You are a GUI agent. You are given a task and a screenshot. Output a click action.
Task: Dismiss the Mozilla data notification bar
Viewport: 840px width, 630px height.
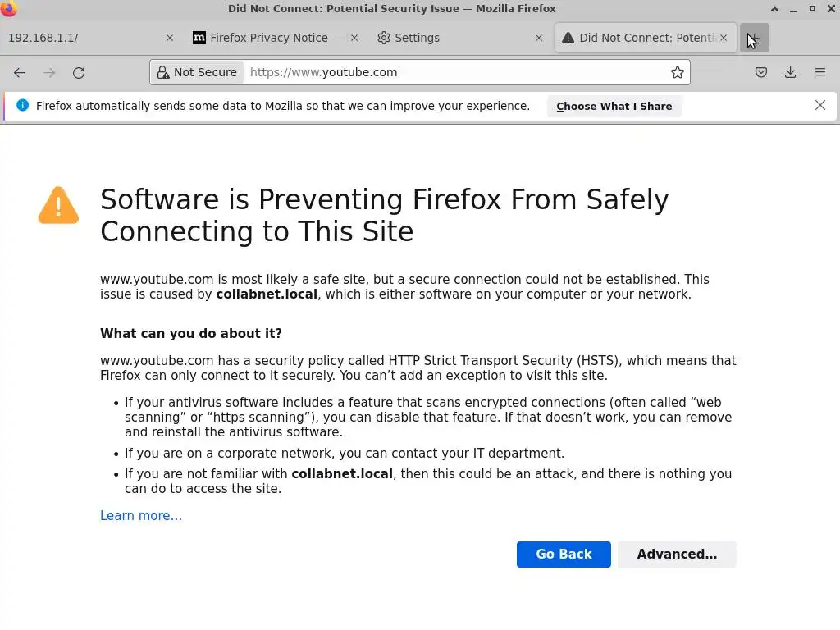point(820,105)
